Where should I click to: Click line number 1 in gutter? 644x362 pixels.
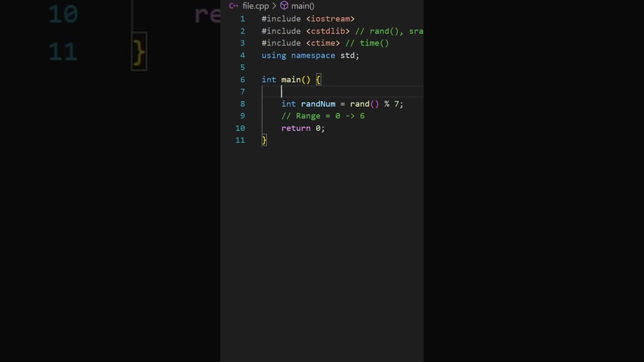[243, 19]
